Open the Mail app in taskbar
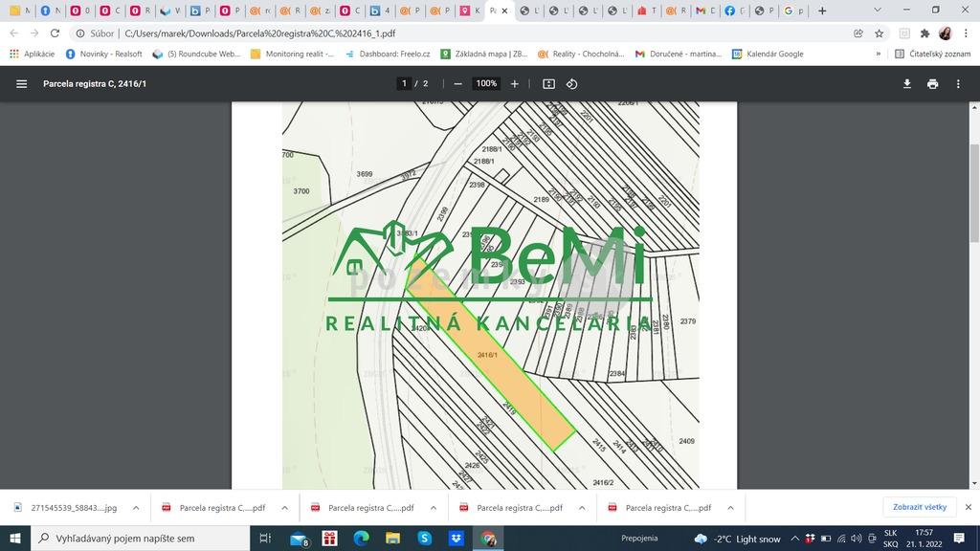This screenshot has height=551, width=980. pos(299,538)
